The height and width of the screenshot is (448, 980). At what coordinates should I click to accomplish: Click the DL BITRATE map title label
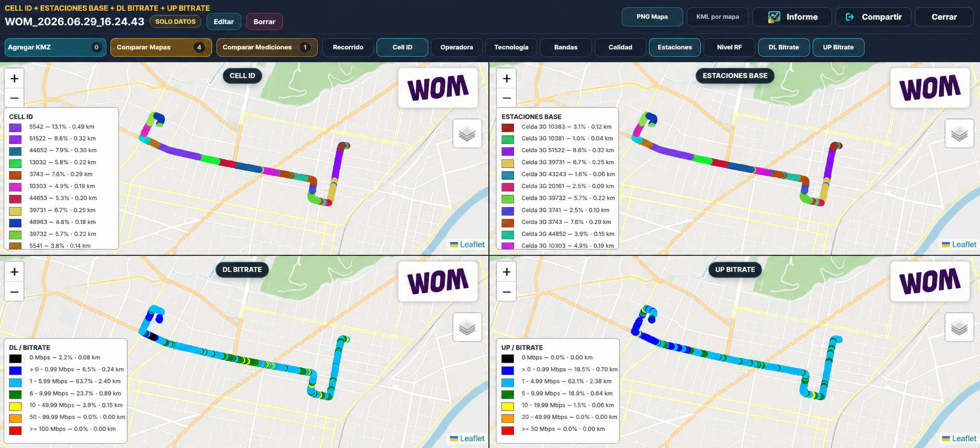point(242,269)
